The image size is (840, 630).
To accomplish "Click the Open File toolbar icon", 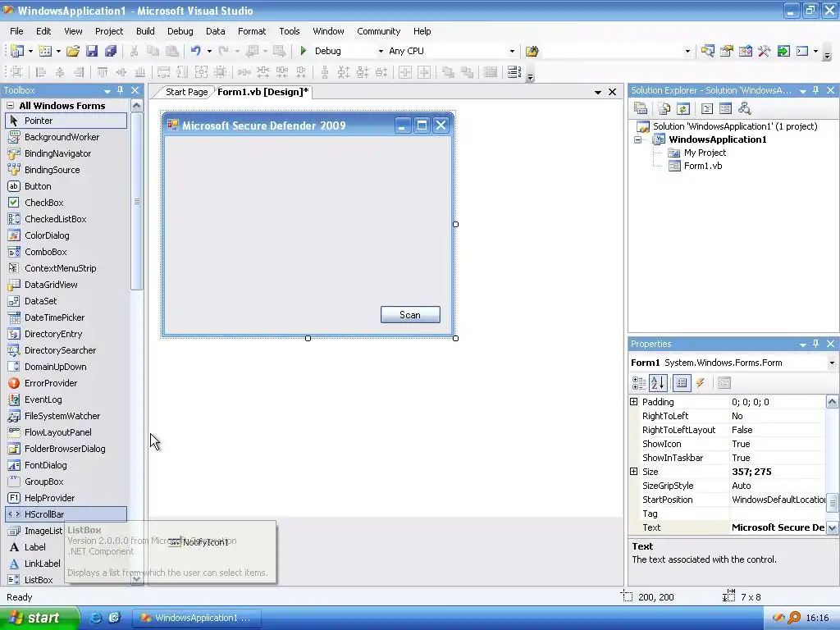I will point(73,51).
